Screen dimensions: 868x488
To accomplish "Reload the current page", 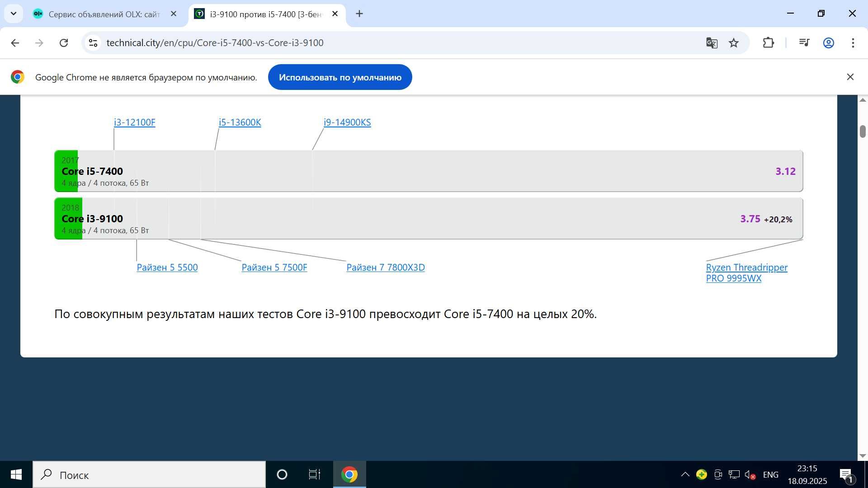I will 64,43.
